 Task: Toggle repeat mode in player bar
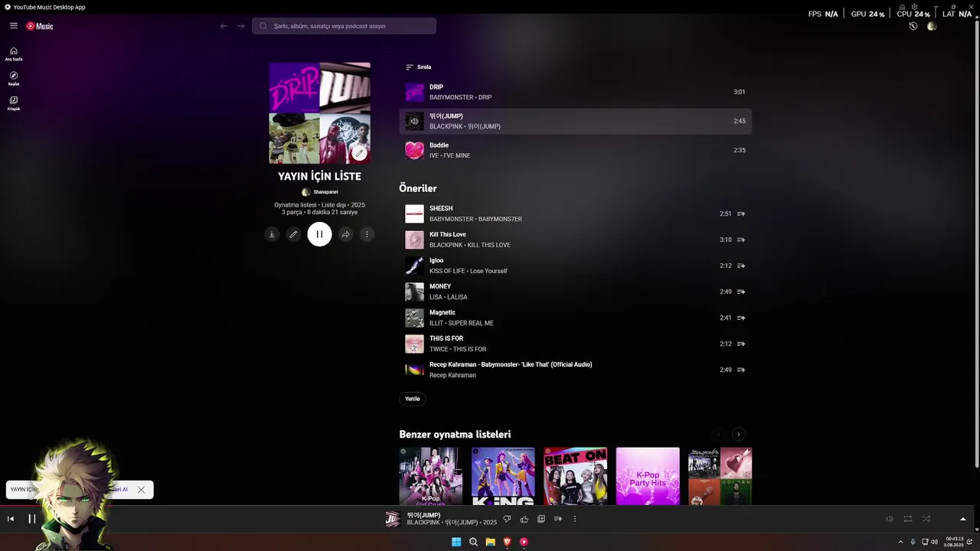908,519
